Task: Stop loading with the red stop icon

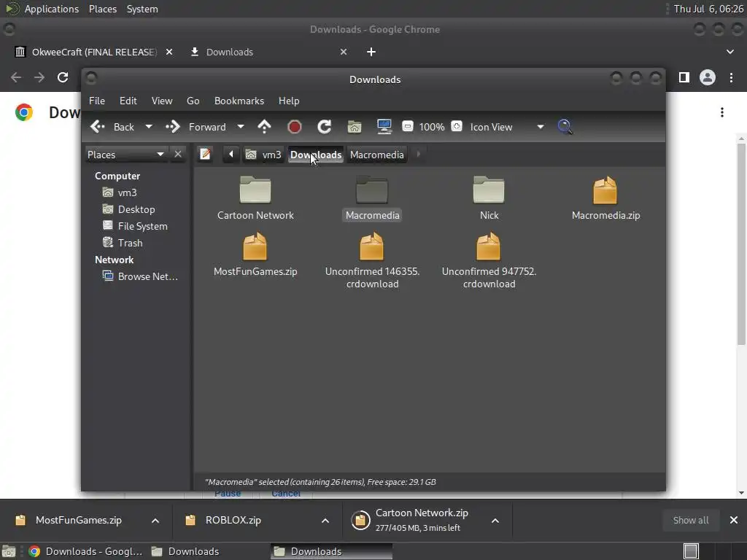Action: 295,127
